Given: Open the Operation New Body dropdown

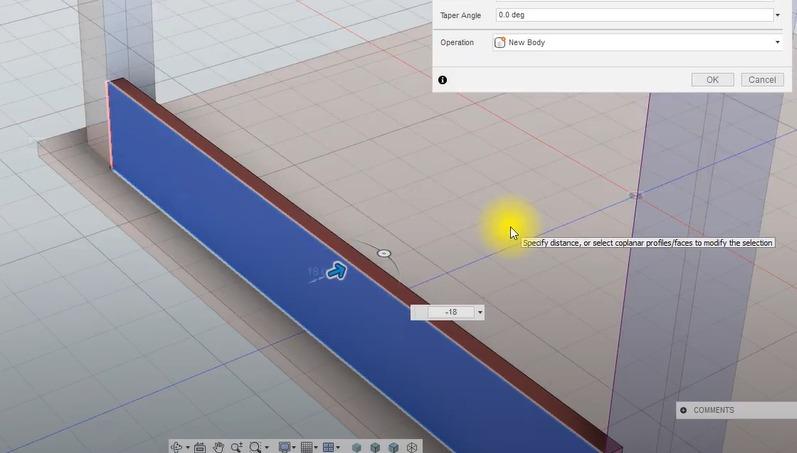Looking at the screenshot, I should pyautogui.click(x=637, y=42).
